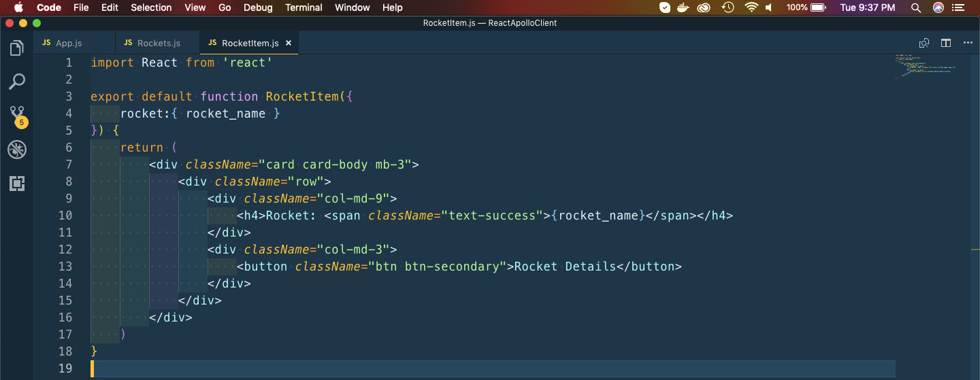This screenshot has height=380, width=980.
Task: Maximize the window with green button
Action: [37, 22]
